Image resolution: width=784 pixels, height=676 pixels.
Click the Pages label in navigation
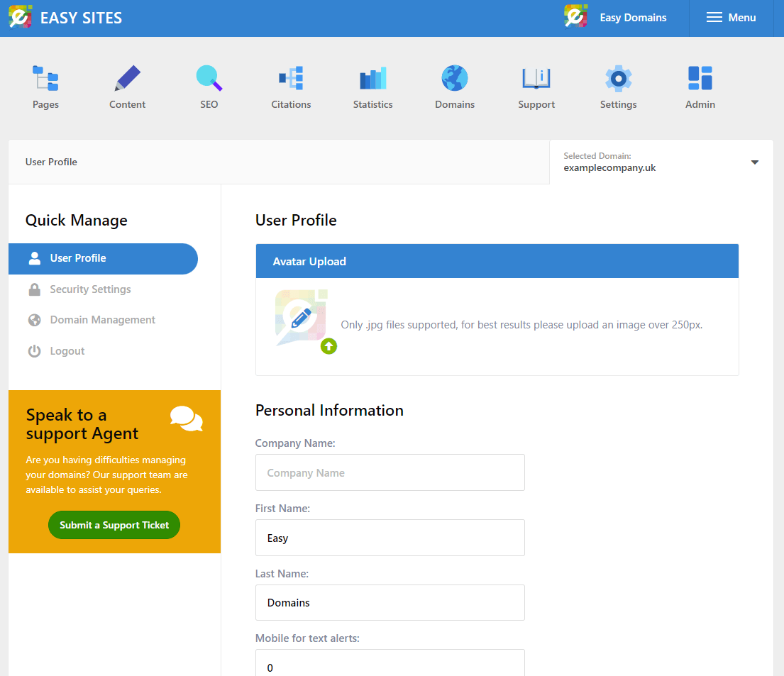point(45,104)
